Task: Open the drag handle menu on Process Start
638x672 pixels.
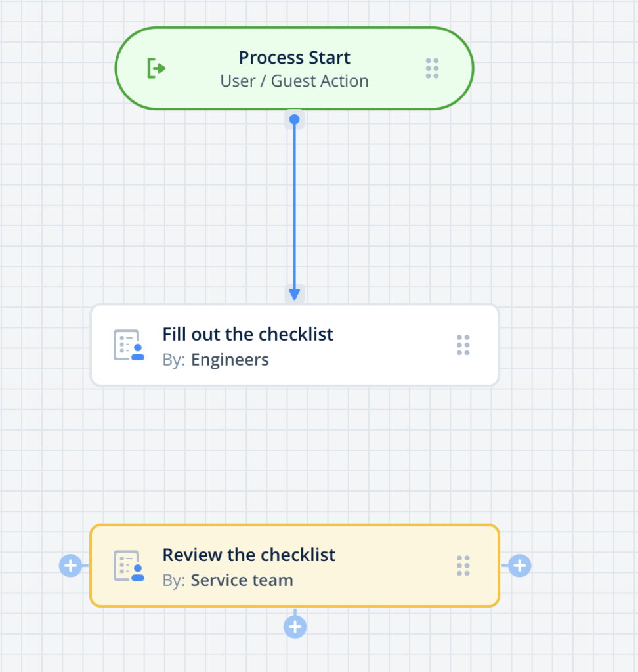Action: coord(432,68)
